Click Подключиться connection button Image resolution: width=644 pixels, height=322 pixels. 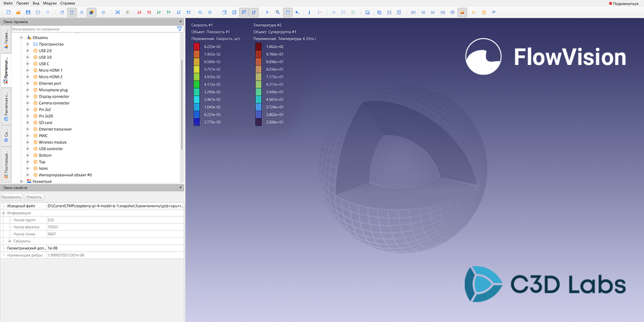pyautogui.click(x=624, y=3)
